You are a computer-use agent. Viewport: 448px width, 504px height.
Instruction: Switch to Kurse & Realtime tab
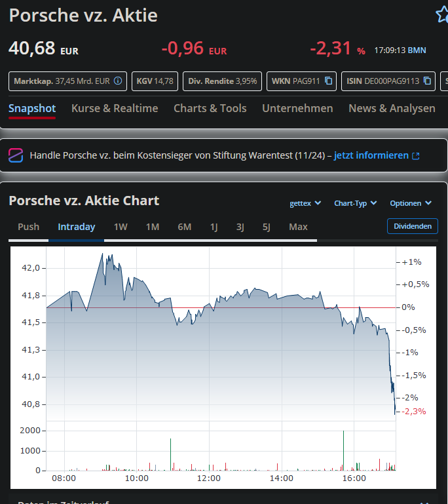tap(115, 108)
